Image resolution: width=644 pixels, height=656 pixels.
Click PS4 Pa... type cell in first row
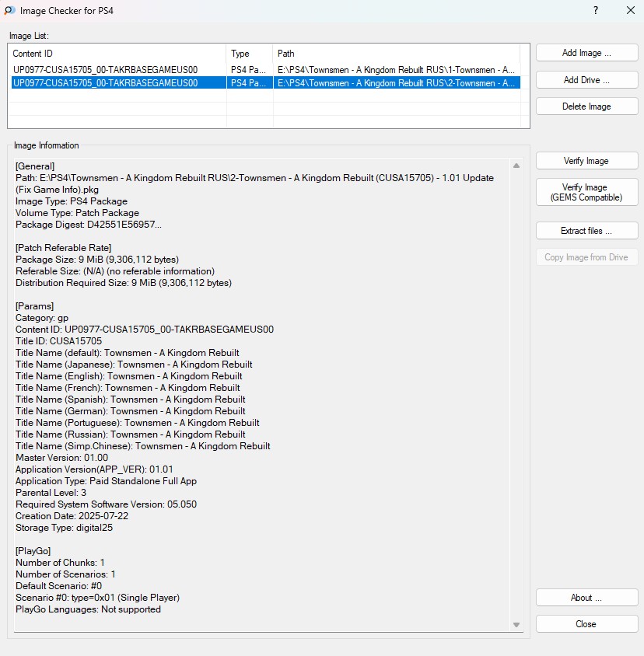point(250,70)
